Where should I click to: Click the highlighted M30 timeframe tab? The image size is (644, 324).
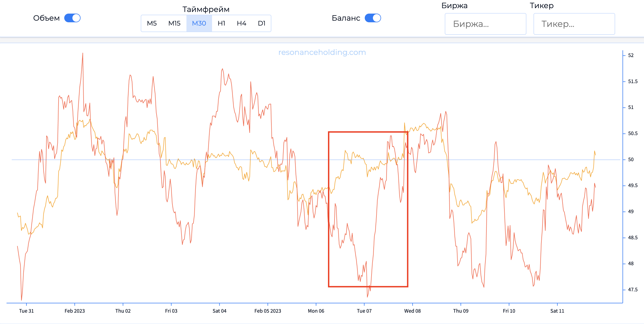point(199,23)
